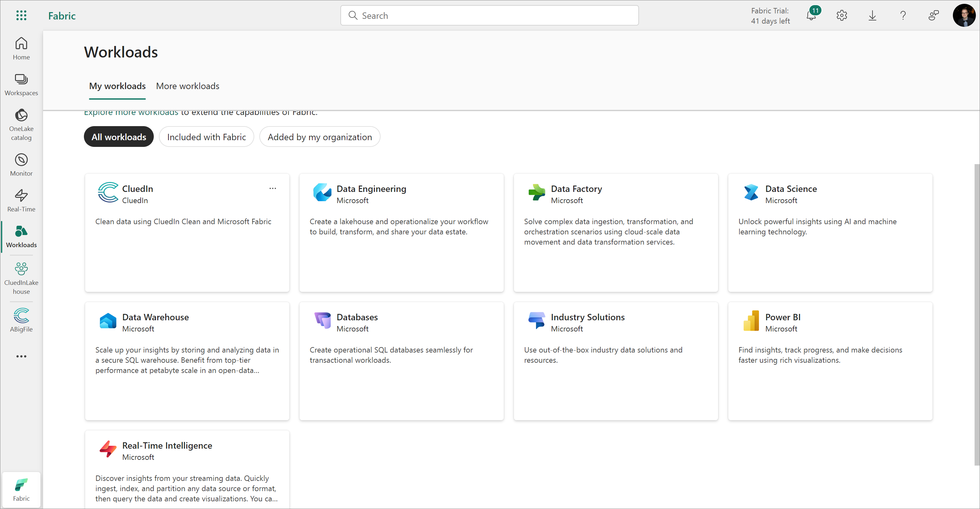The height and width of the screenshot is (509, 980).
Task: Filter by Added by my organization
Action: point(320,137)
